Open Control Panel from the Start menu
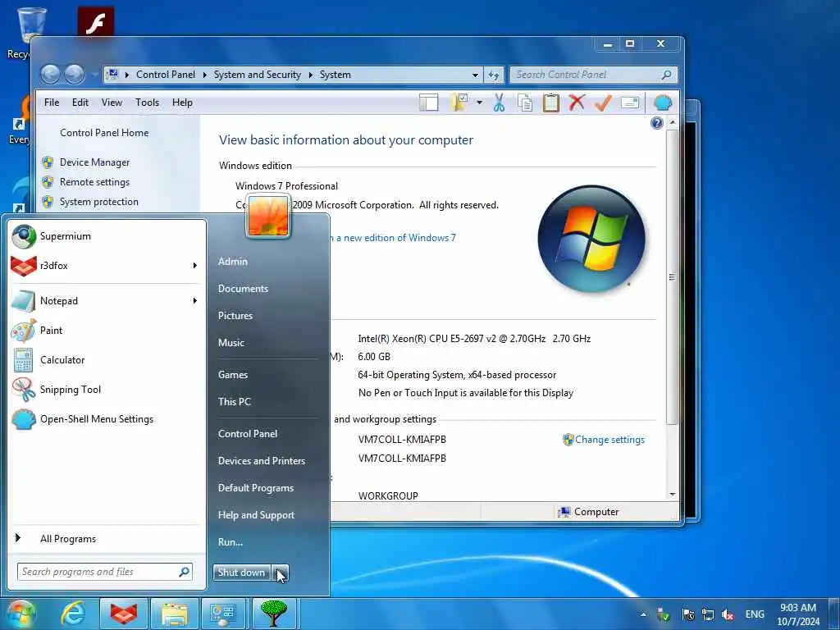This screenshot has height=630, width=840. 248,433
